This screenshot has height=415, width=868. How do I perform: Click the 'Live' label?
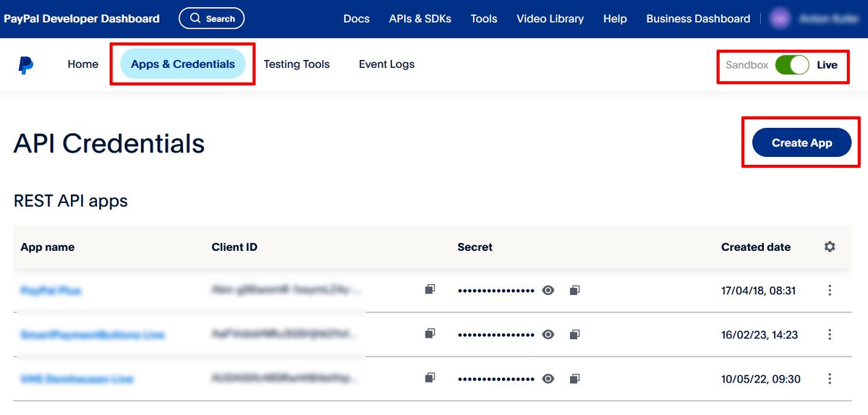(827, 64)
